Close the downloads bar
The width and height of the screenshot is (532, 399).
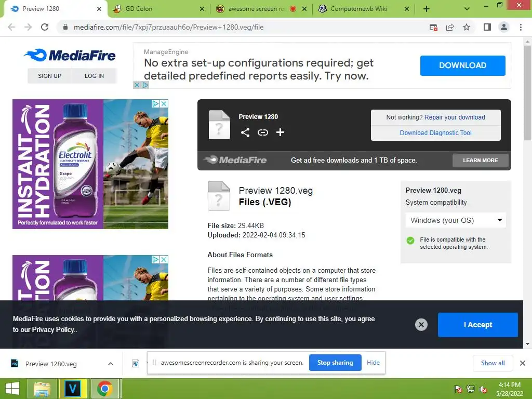(523, 363)
